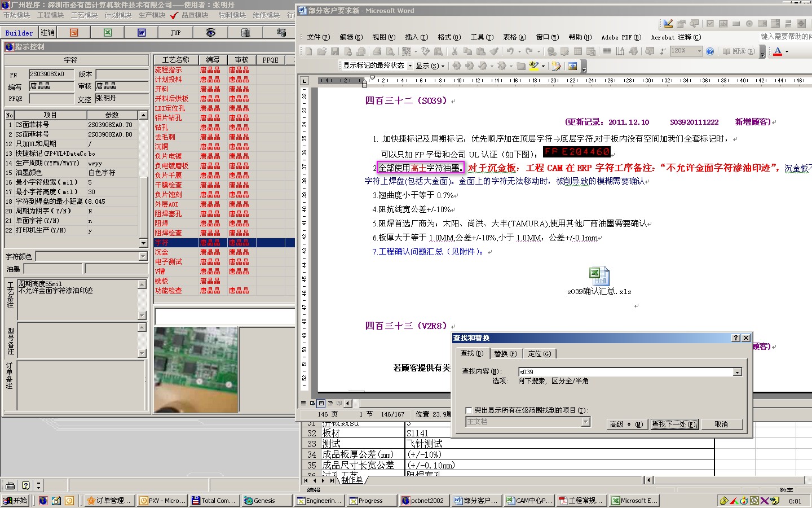Image resolution: width=812 pixels, height=508 pixels.
Task: Open the font color dropdown arrow
Action: 787,51
